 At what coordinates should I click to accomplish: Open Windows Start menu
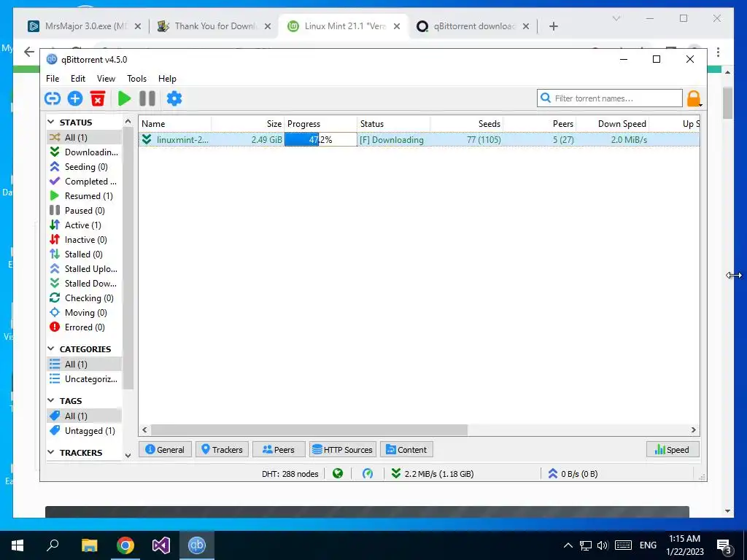click(x=18, y=545)
